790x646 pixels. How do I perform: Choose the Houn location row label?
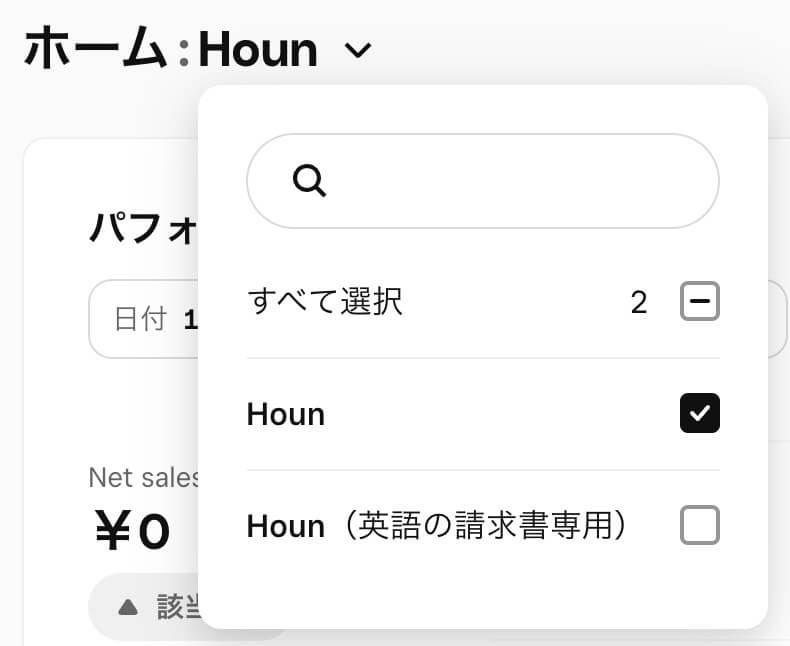[286, 414]
